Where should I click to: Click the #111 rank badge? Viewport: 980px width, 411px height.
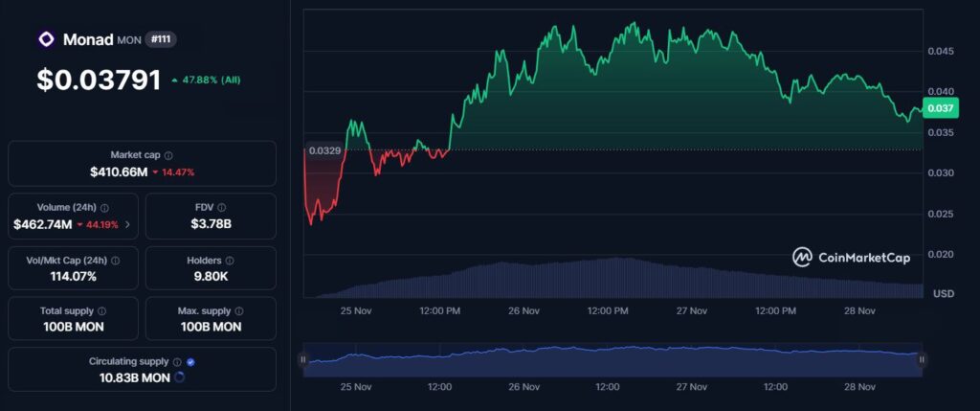click(x=161, y=39)
